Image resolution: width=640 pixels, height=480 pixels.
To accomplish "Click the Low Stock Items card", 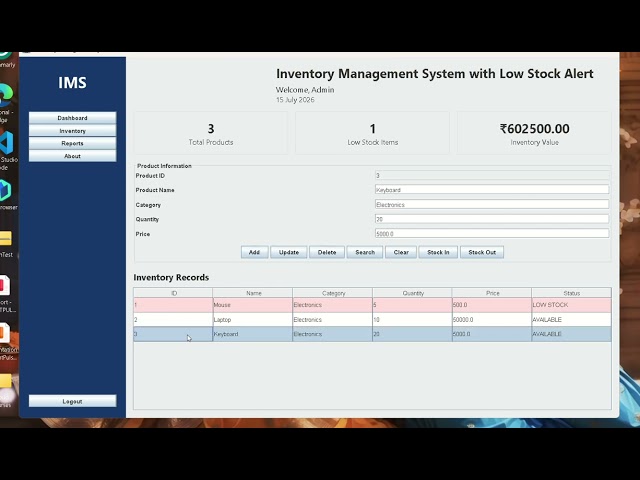I will 372,133.
